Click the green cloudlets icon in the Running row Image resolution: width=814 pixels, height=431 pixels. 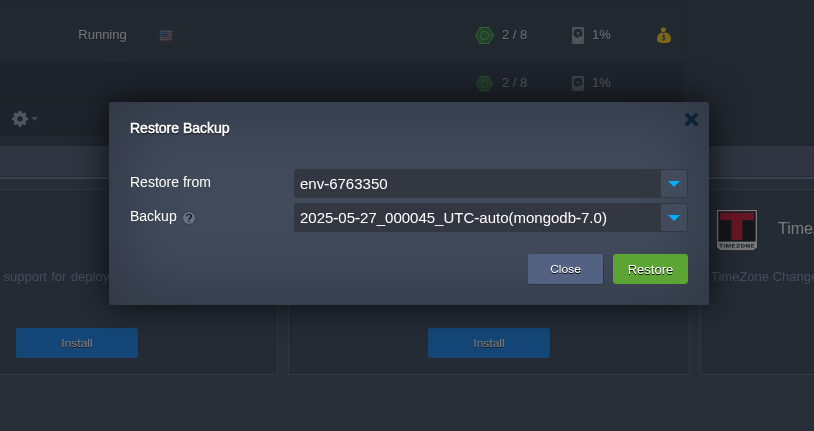click(x=484, y=35)
